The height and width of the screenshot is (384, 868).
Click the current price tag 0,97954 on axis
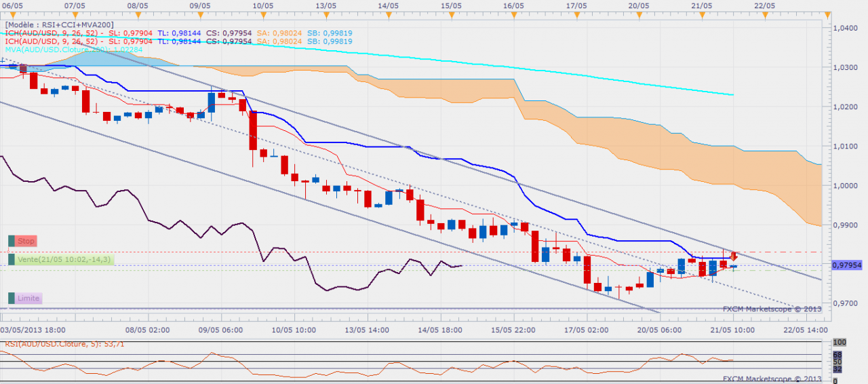pyautogui.click(x=848, y=265)
